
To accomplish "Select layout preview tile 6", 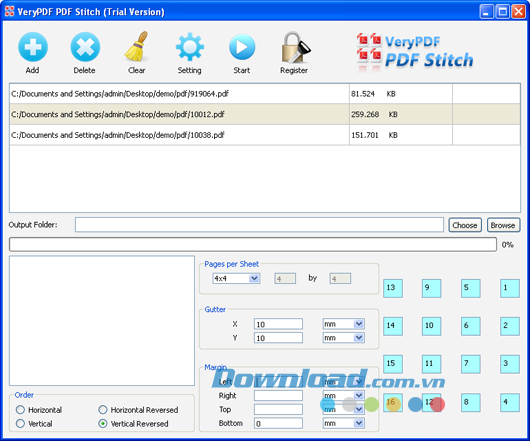I will pos(471,326).
